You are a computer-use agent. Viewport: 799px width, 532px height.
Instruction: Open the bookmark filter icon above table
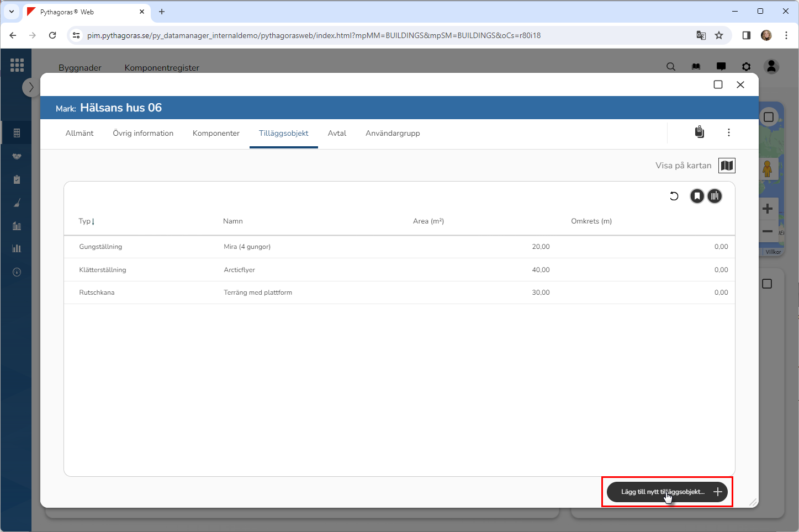coord(697,196)
